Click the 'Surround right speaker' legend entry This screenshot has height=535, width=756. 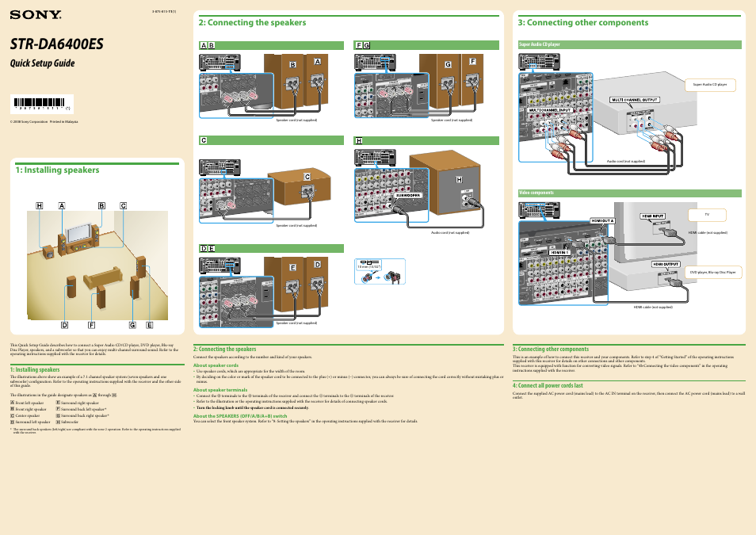click(x=77, y=403)
